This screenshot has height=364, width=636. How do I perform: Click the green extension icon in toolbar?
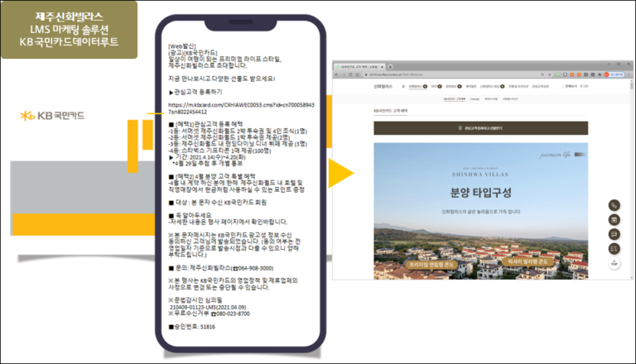click(558, 74)
